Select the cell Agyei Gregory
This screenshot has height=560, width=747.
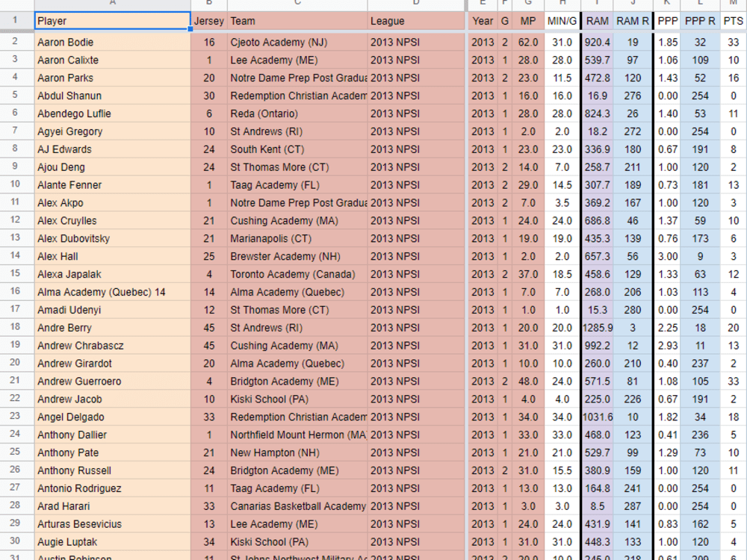tap(113, 131)
